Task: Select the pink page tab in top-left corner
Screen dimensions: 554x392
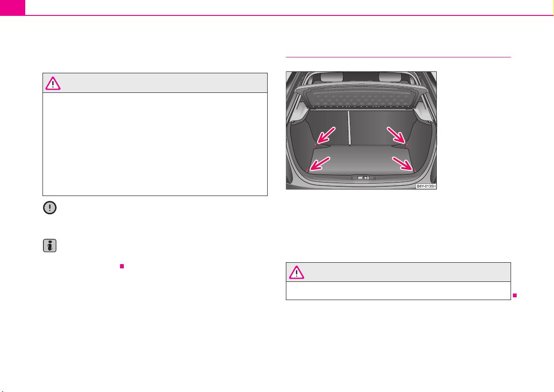Action: [x=13, y=7]
